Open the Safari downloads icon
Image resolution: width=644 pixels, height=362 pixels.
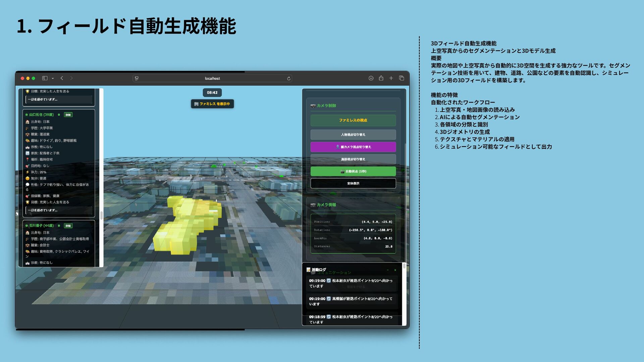371,78
